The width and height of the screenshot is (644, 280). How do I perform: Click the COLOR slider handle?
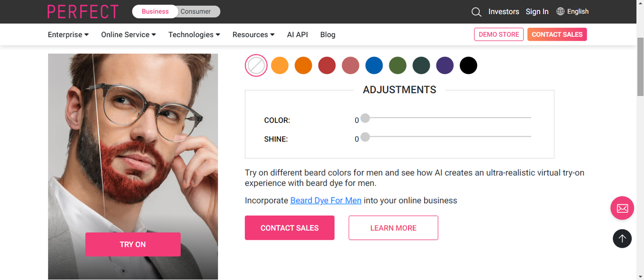tap(365, 118)
